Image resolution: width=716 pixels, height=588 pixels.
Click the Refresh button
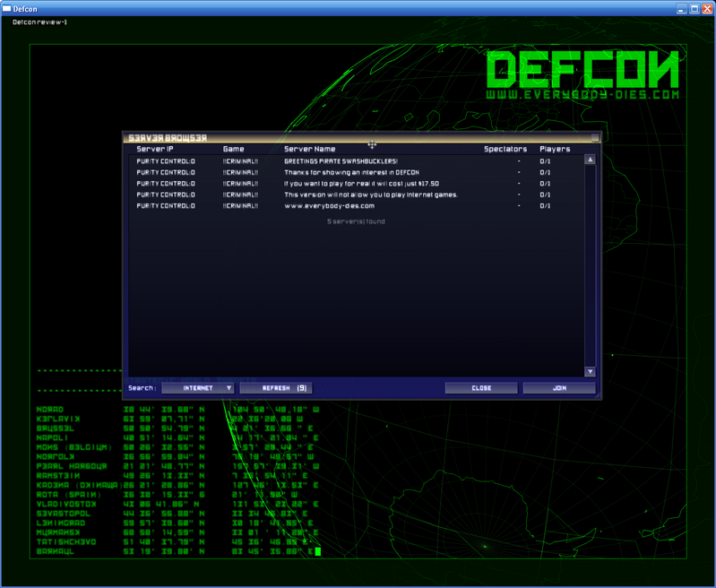pyautogui.click(x=276, y=388)
